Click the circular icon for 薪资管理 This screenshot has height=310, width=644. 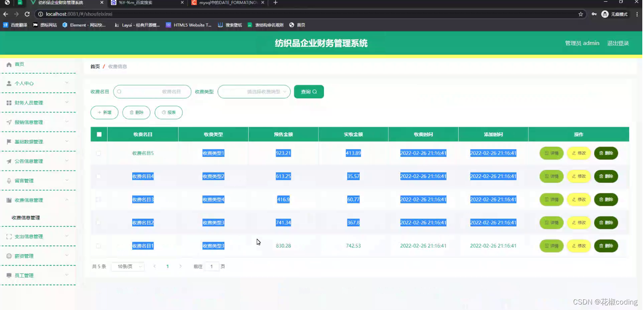tap(9, 256)
